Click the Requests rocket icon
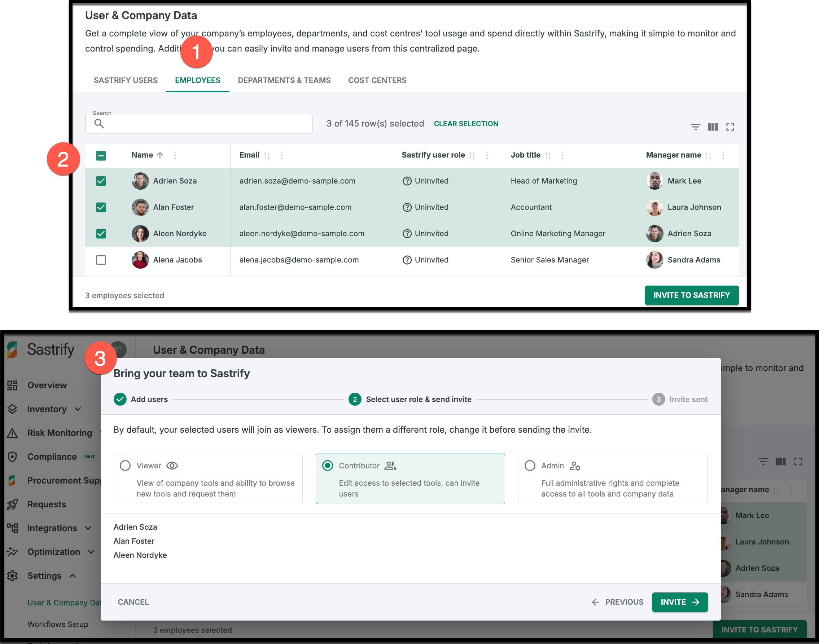This screenshot has width=819, height=644. [13, 504]
